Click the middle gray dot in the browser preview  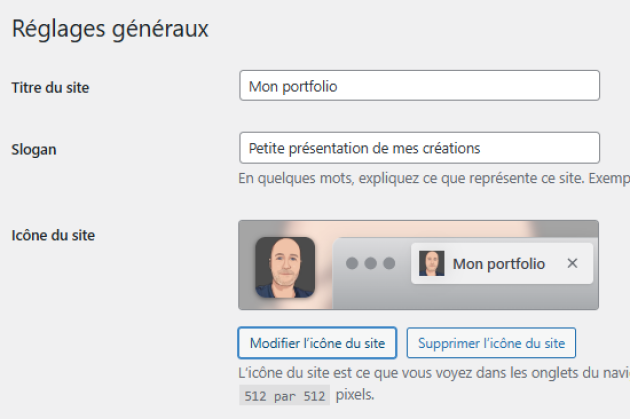[370, 264]
